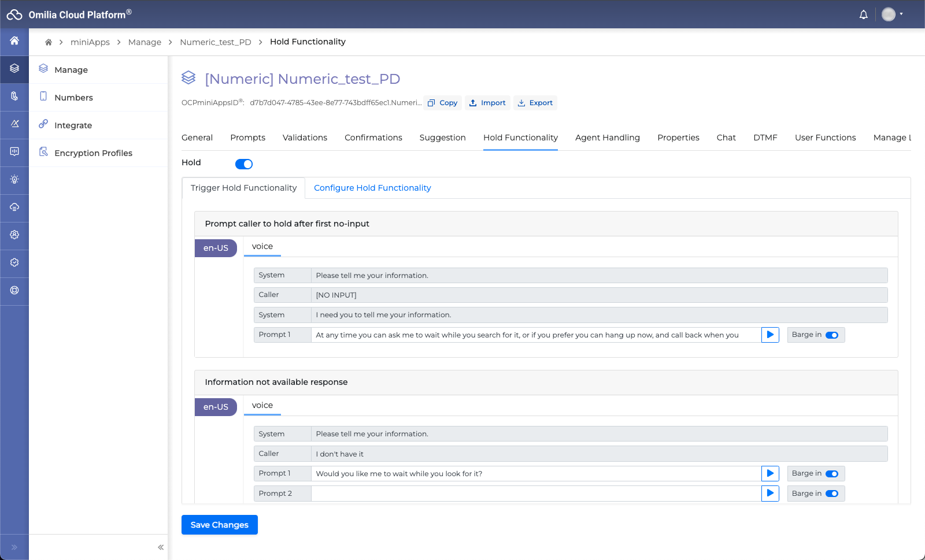Edit the 'Would you like me to wait' prompt field
The height and width of the screenshot is (560, 925).
(535, 474)
